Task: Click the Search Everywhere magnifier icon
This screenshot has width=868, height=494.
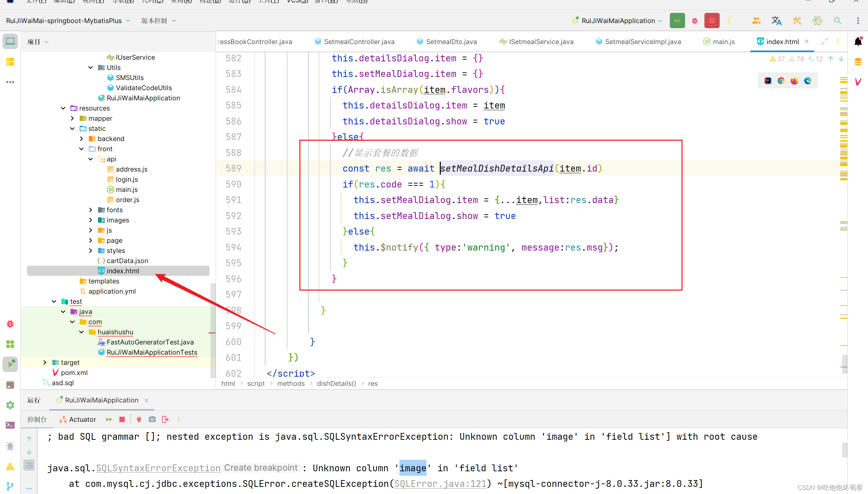Action: (x=837, y=21)
